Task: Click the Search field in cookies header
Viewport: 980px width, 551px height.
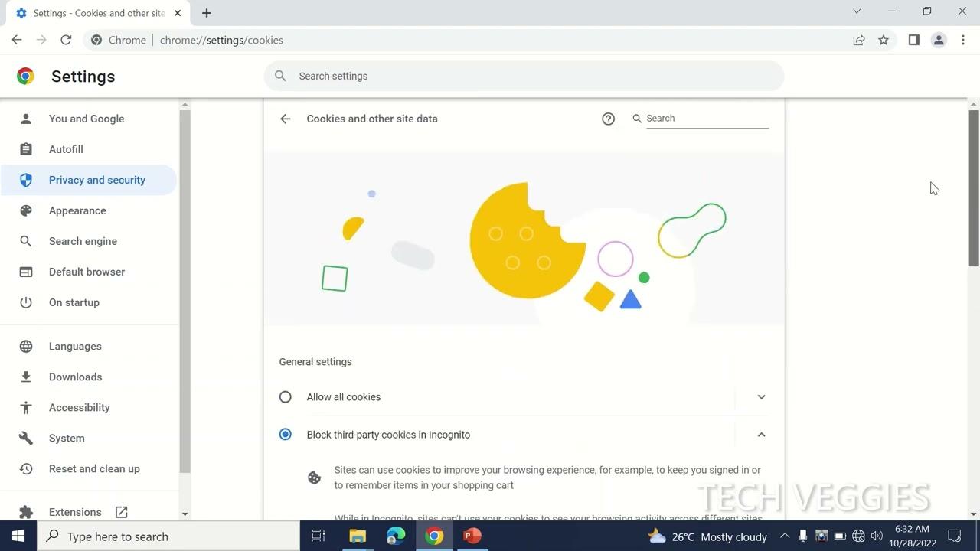Action: coord(707,119)
